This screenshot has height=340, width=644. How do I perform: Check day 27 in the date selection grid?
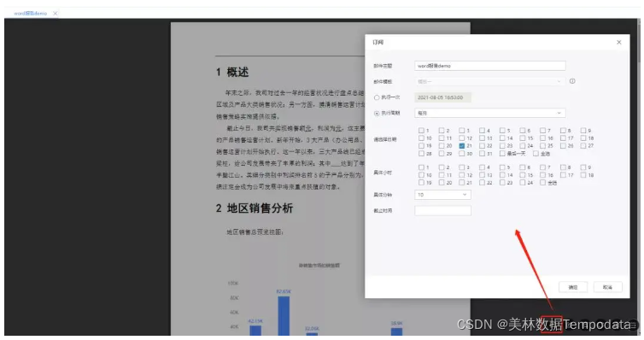point(583,146)
